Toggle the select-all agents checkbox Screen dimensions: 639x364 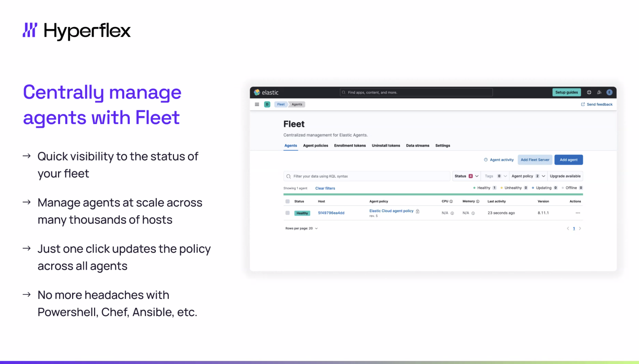[288, 201]
